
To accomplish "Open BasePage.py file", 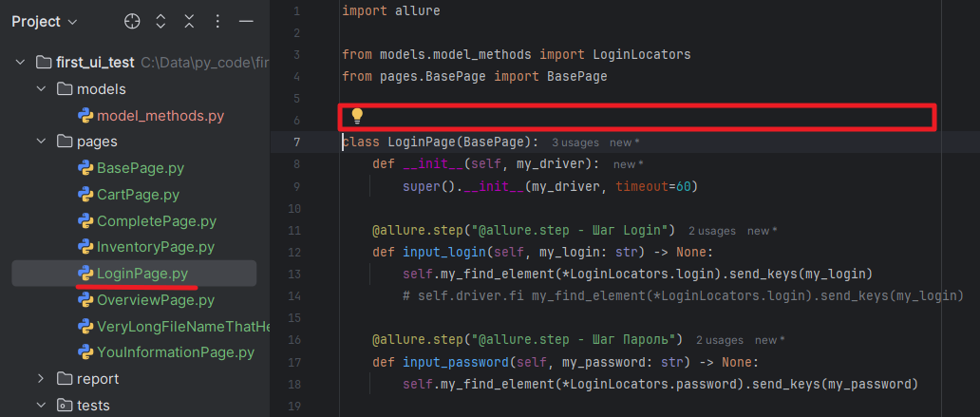I will tap(141, 168).
